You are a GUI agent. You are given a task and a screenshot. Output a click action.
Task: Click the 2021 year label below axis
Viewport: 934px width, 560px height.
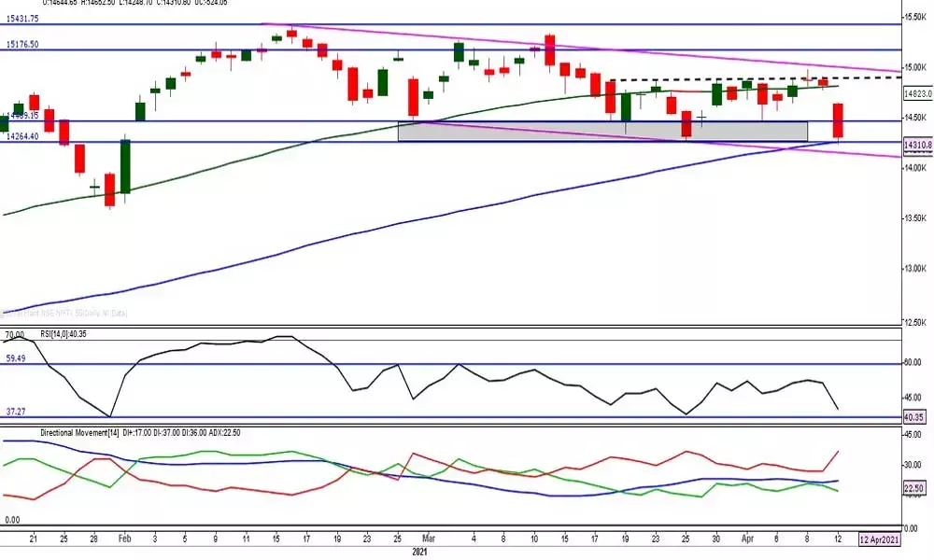coord(423,552)
